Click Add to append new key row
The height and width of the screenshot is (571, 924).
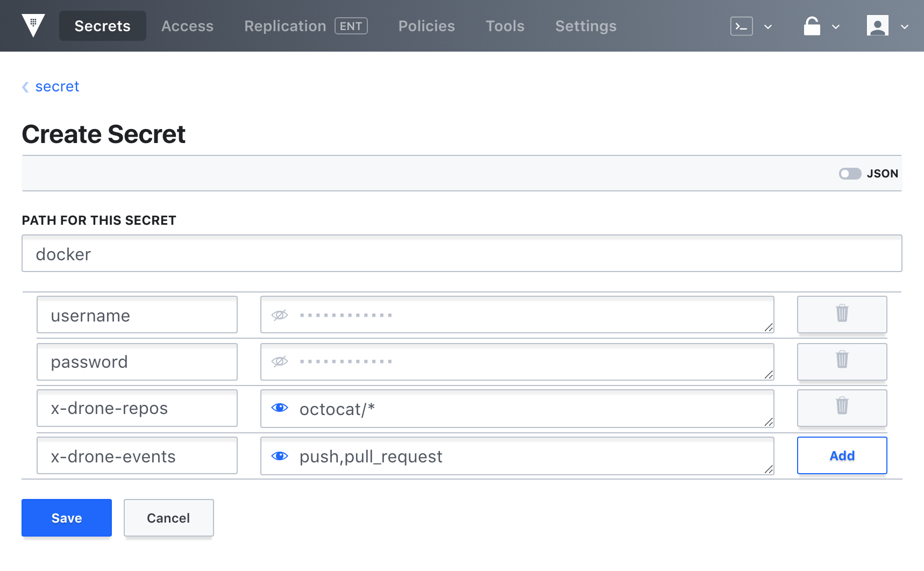click(x=842, y=455)
